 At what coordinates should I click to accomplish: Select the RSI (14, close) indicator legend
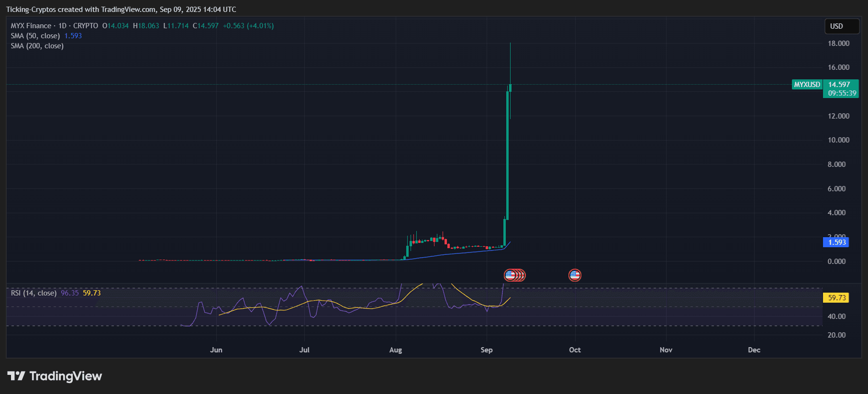coord(33,293)
